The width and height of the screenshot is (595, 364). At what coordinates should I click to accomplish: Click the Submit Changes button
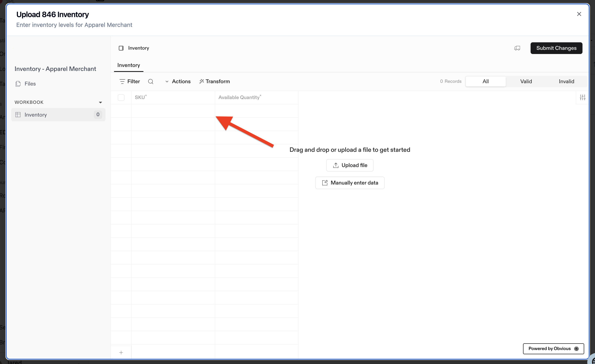tap(556, 48)
